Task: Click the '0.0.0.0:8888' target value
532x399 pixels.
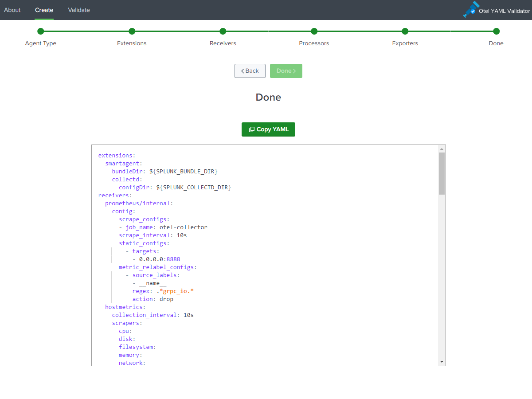Action: (x=160, y=259)
